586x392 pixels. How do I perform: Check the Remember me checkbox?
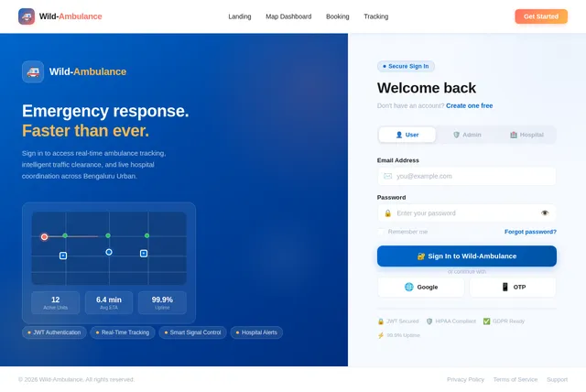pos(381,232)
